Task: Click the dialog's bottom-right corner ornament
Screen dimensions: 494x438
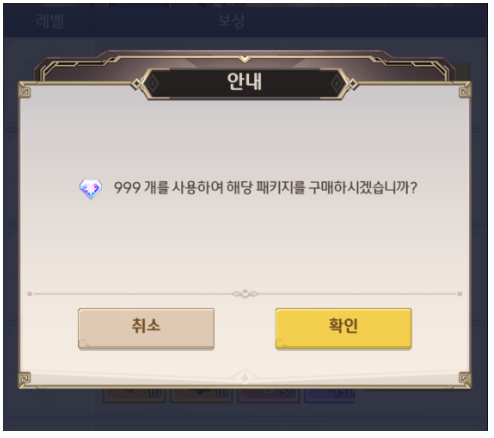Action: pyautogui.click(x=465, y=378)
